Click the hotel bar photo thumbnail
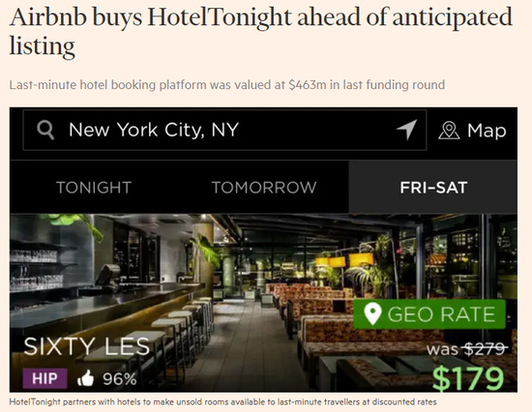The height and width of the screenshot is (412, 532). pos(263,303)
